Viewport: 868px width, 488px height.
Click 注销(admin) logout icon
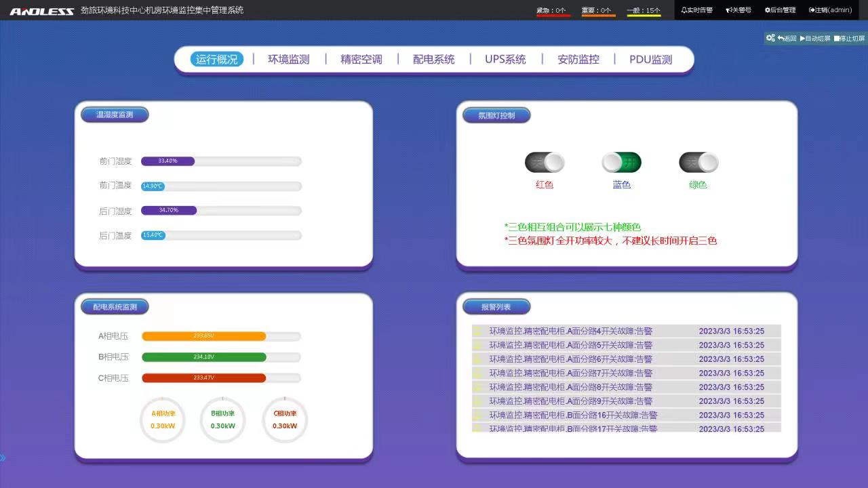pyautogui.click(x=812, y=10)
